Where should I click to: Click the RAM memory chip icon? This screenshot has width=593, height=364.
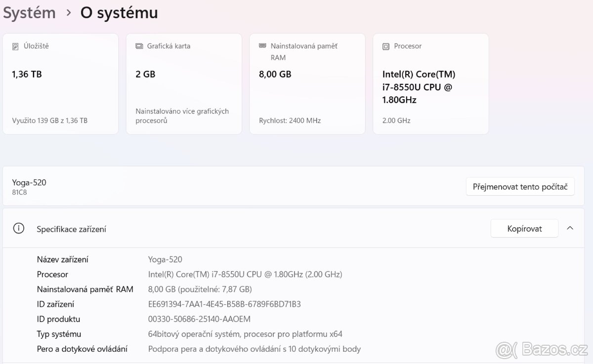[262, 46]
